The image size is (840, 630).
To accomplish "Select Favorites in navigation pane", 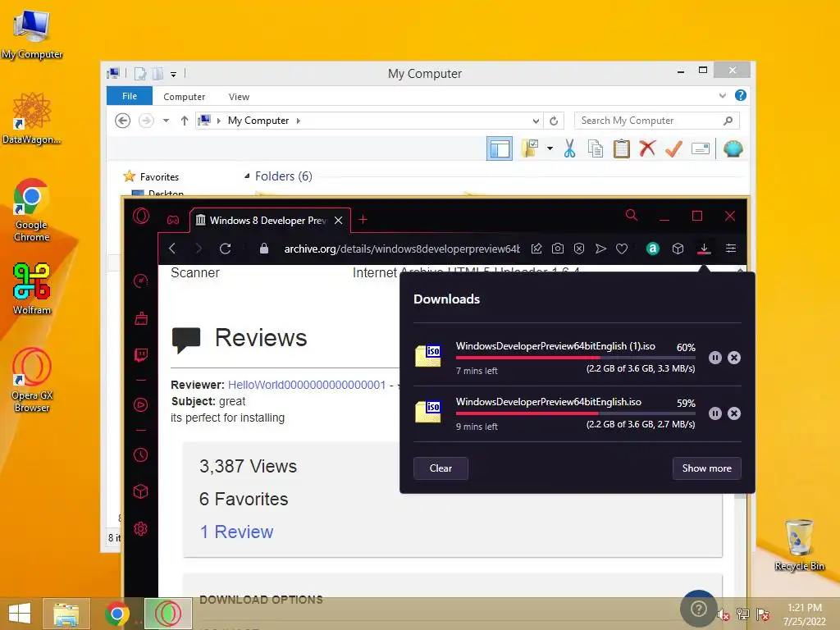I will tap(159, 177).
